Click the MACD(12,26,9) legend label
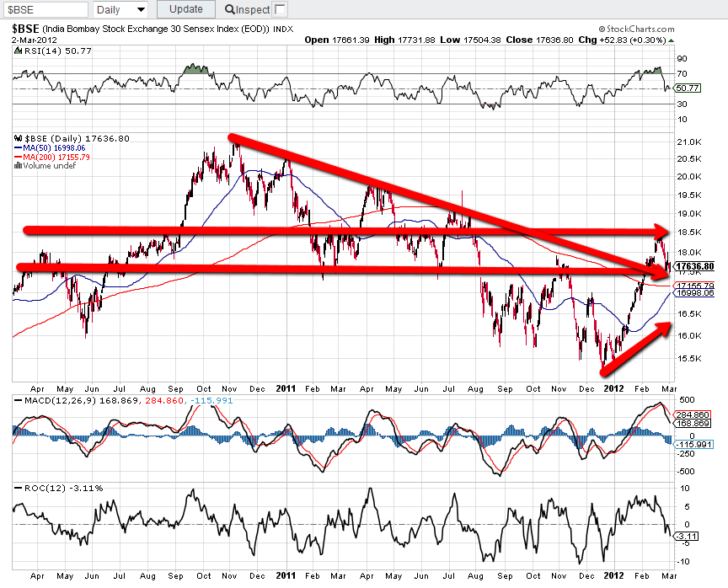This screenshot has height=588, width=728. click(x=61, y=400)
